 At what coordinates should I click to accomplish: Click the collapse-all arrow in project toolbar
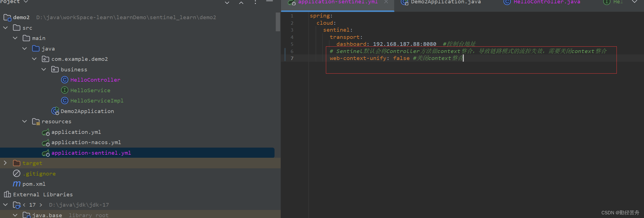[x=241, y=3]
